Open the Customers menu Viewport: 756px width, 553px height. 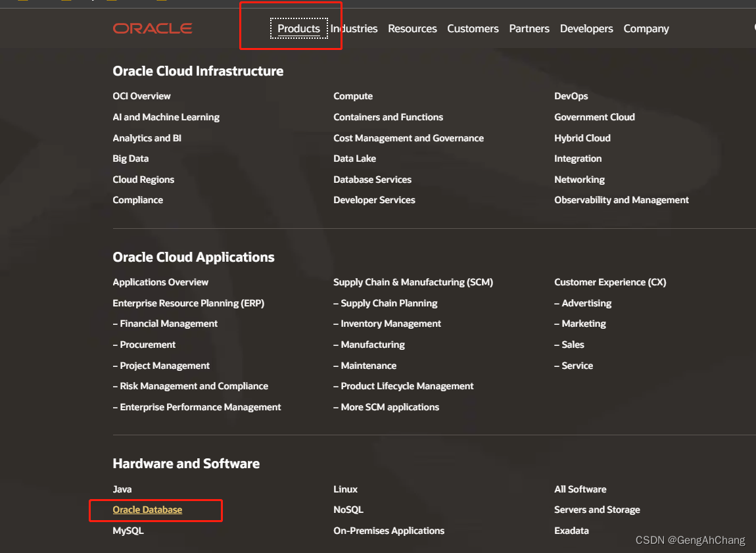[x=473, y=28]
